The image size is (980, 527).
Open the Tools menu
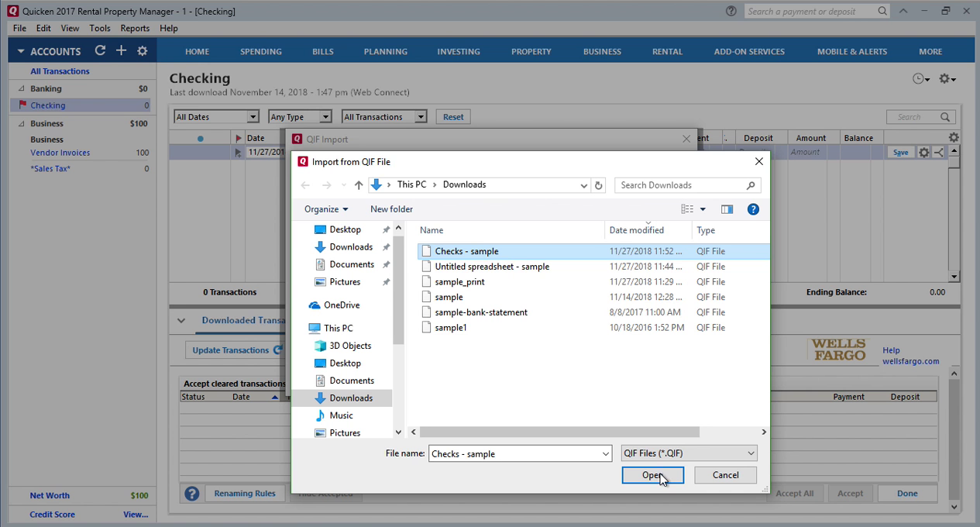point(100,28)
